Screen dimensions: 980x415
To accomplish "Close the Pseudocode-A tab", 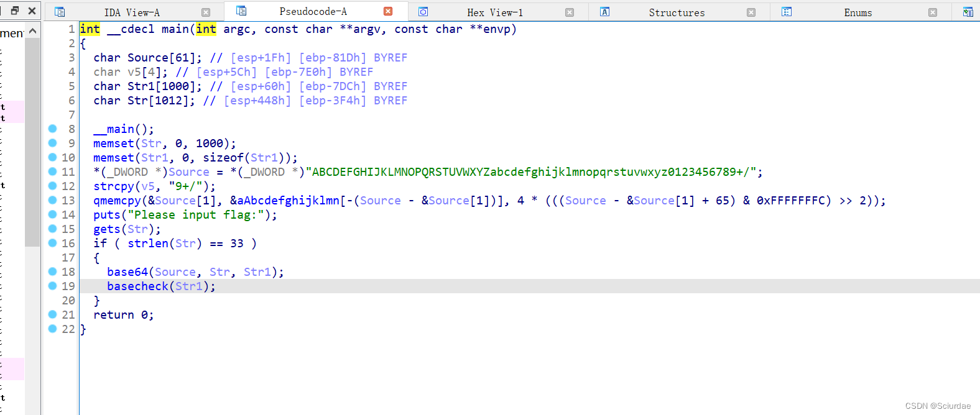I will tap(388, 11).
